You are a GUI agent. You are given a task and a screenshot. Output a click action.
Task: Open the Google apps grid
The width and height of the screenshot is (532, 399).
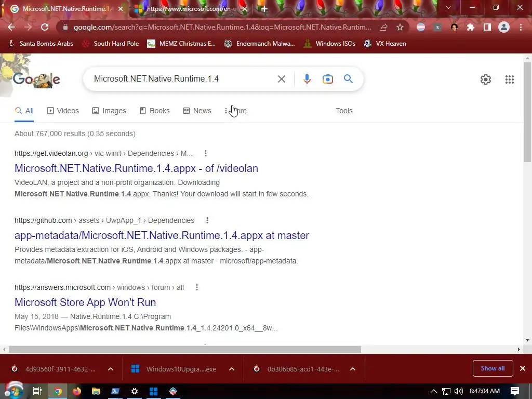pyautogui.click(x=509, y=79)
